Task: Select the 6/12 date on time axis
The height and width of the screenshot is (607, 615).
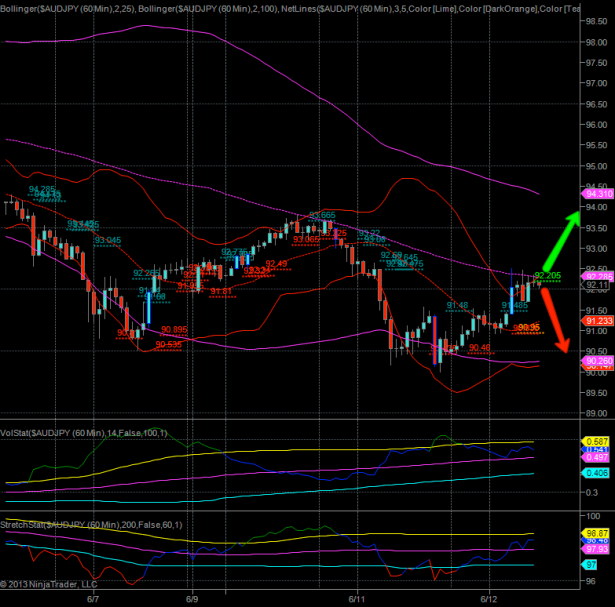Action: click(489, 599)
